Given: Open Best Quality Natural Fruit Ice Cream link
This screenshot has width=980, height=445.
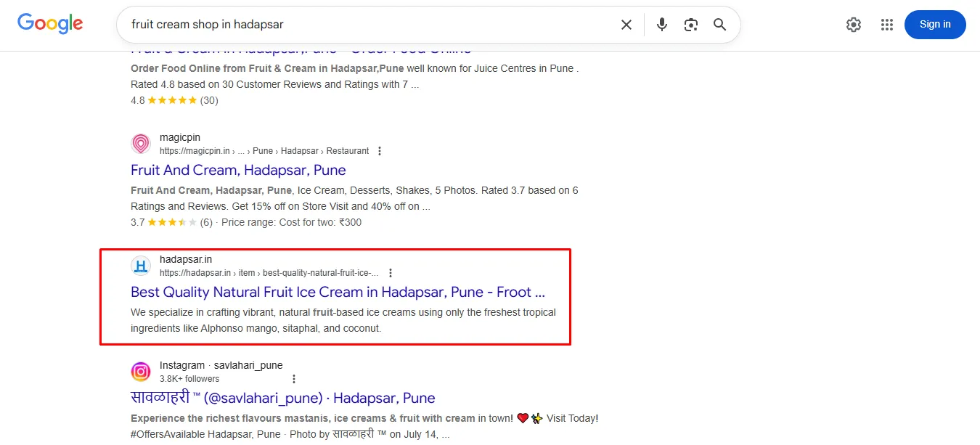Looking at the screenshot, I should click(337, 292).
